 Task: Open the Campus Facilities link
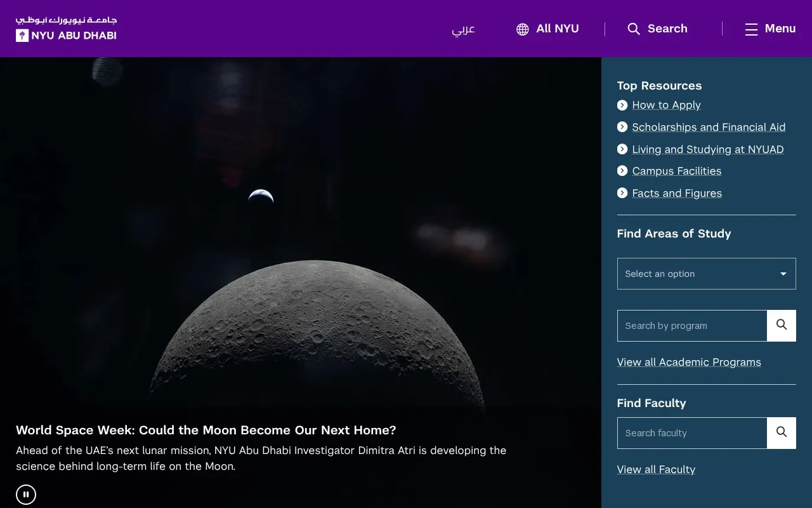coord(677,171)
